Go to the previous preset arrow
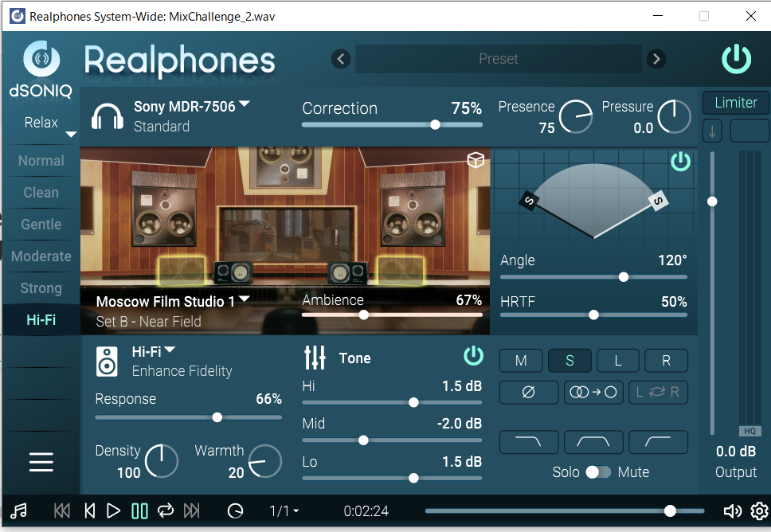 click(x=341, y=59)
